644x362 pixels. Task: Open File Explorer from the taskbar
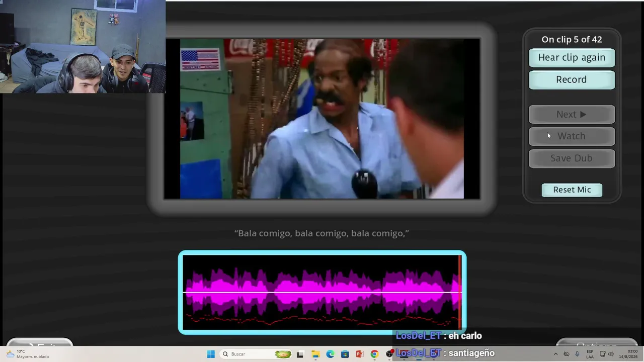coord(315,354)
